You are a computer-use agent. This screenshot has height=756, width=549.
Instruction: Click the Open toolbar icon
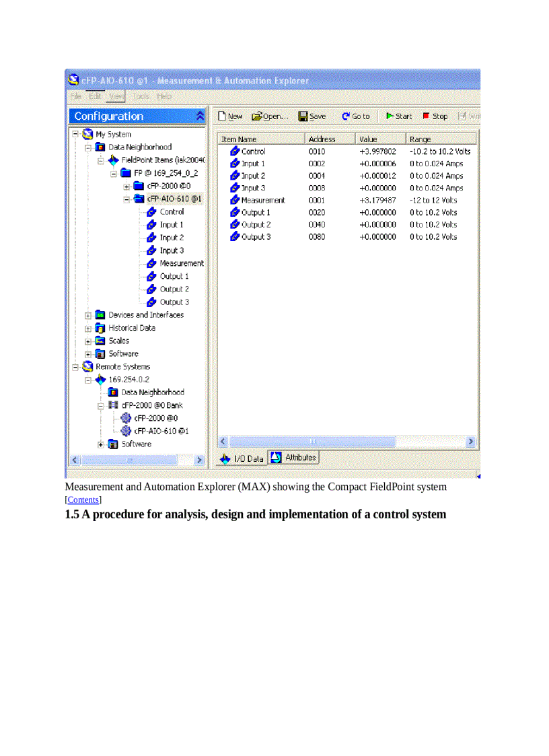point(268,116)
